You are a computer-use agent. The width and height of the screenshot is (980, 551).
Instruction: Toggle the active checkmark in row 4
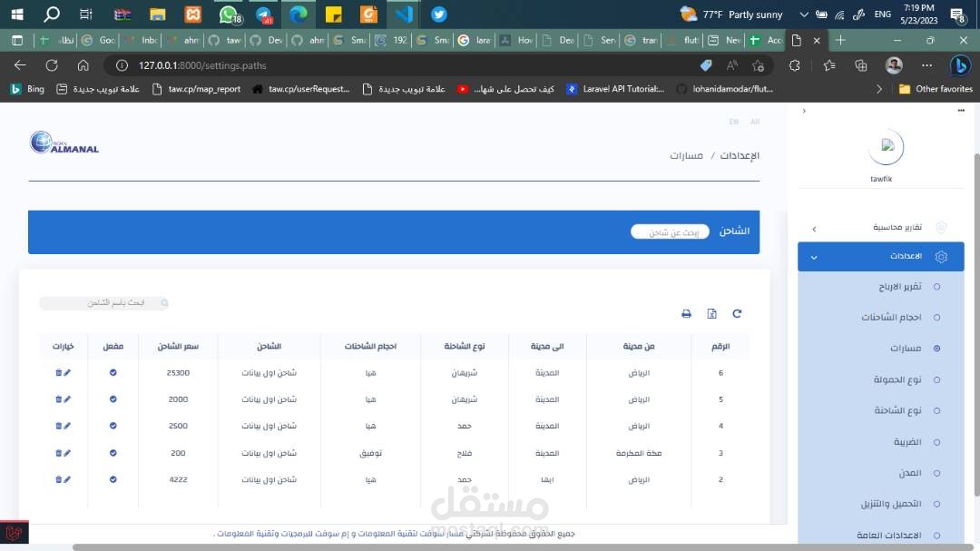[x=113, y=426]
